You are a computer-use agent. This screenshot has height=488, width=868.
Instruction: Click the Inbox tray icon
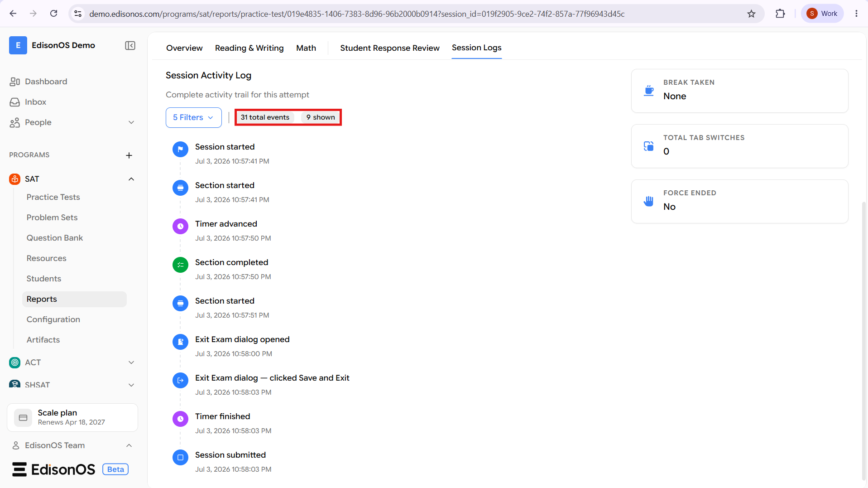click(15, 102)
